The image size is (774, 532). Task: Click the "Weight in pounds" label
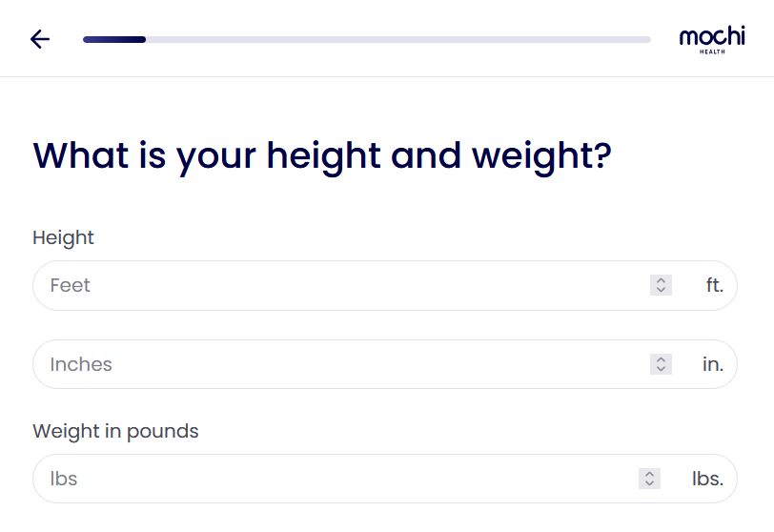pos(115,431)
